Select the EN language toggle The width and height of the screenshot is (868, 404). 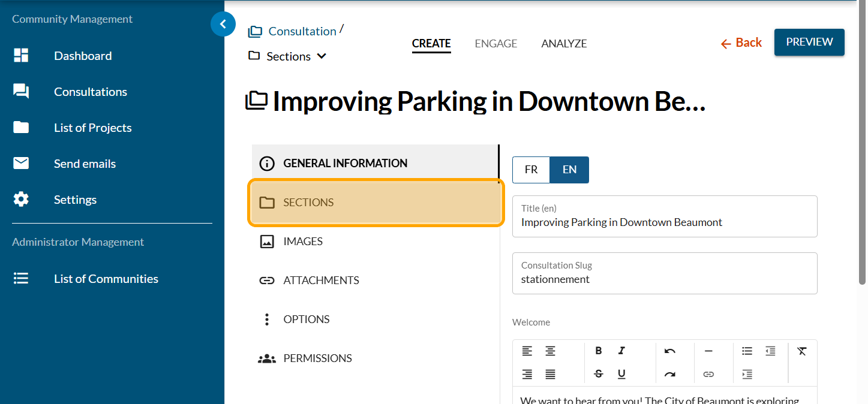(x=569, y=170)
